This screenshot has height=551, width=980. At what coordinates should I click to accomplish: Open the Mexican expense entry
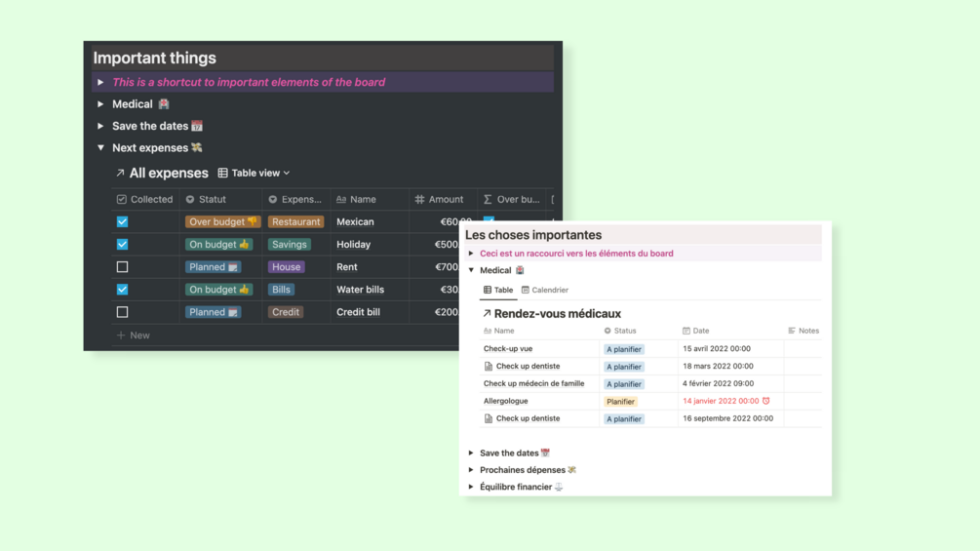tap(355, 221)
